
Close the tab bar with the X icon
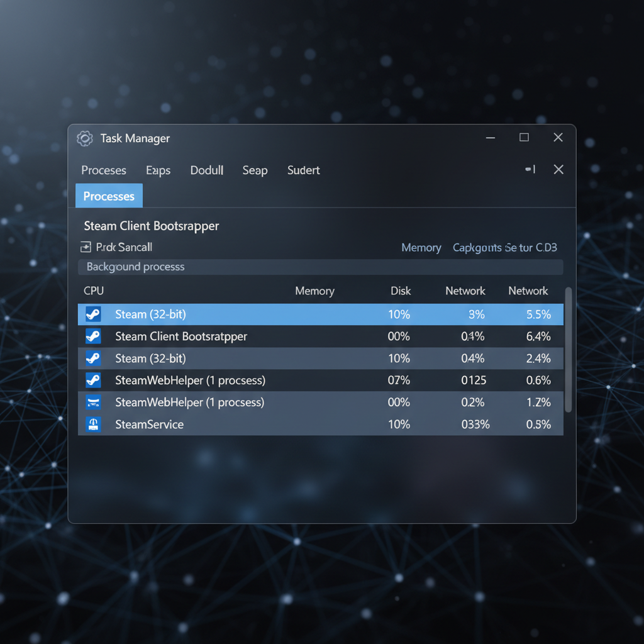point(558,169)
